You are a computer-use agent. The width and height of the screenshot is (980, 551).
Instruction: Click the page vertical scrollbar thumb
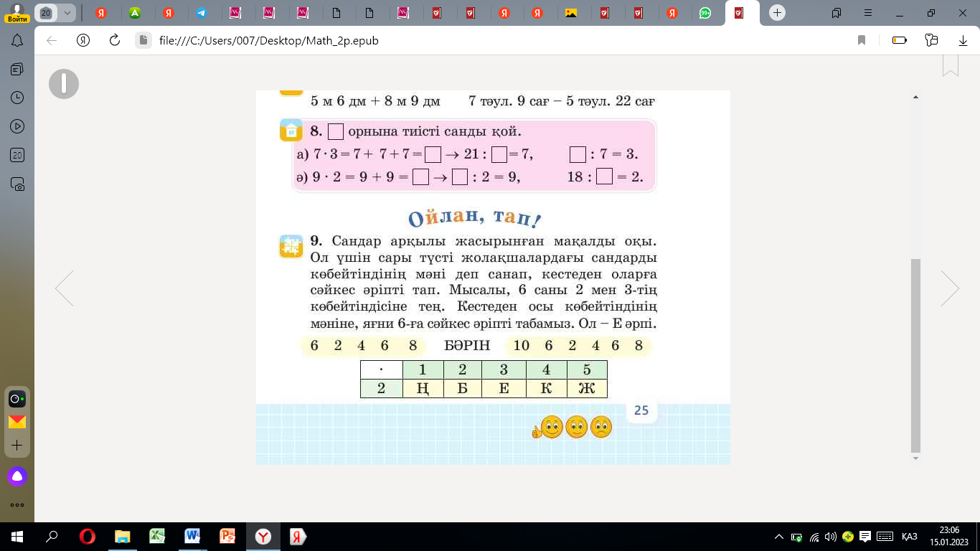coord(915,354)
